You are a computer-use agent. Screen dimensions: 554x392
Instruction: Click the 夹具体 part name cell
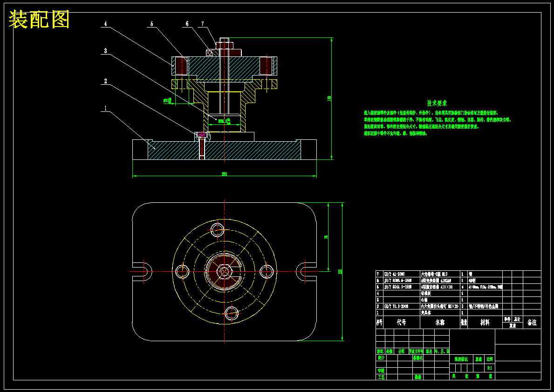pos(440,313)
